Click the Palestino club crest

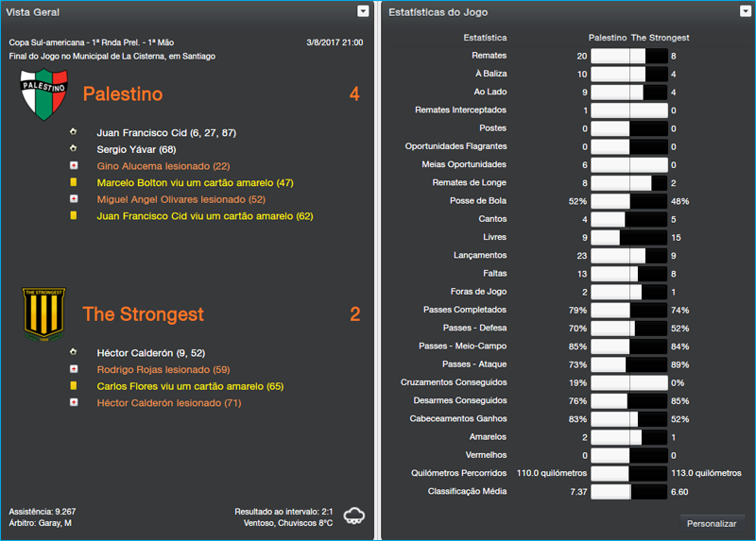click(x=43, y=93)
